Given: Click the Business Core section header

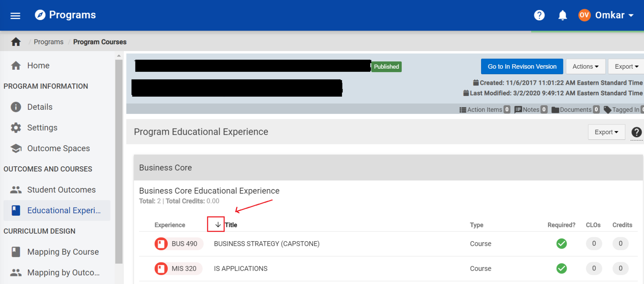Looking at the screenshot, I should coord(388,168).
